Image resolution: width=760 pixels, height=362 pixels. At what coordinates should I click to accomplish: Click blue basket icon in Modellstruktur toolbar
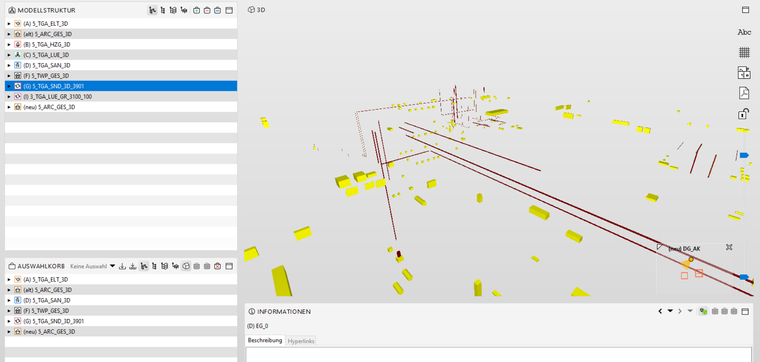[218, 10]
